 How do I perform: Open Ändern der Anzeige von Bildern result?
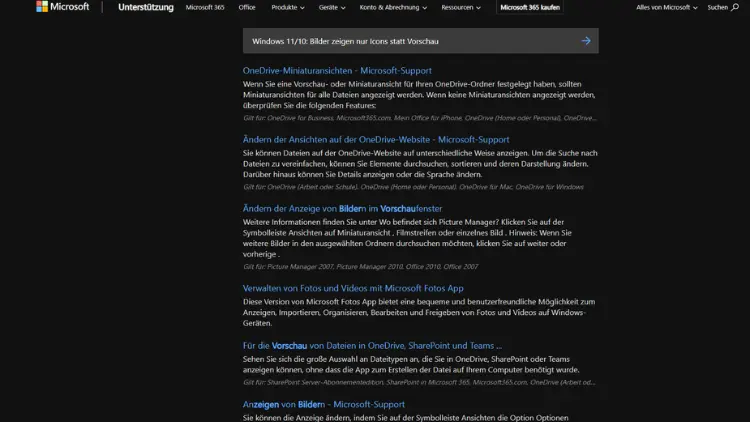tap(342, 209)
